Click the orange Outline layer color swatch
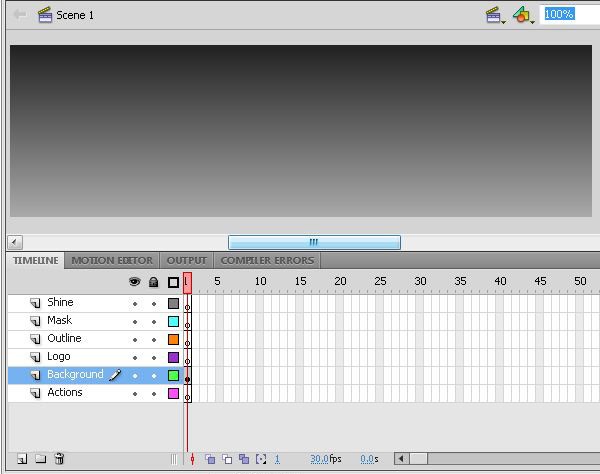This screenshot has height=474, width=600. [x=173, y=339]
